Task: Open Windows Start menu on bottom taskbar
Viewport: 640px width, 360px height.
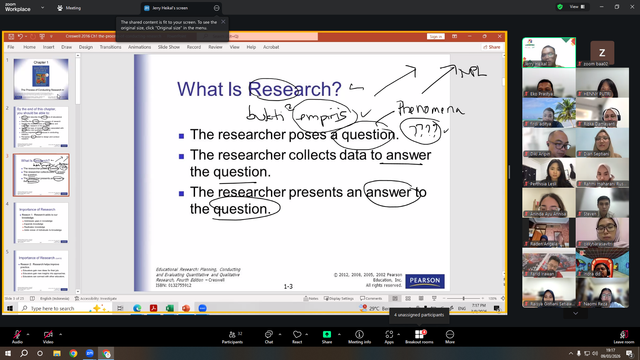Action: pos(8,353)
